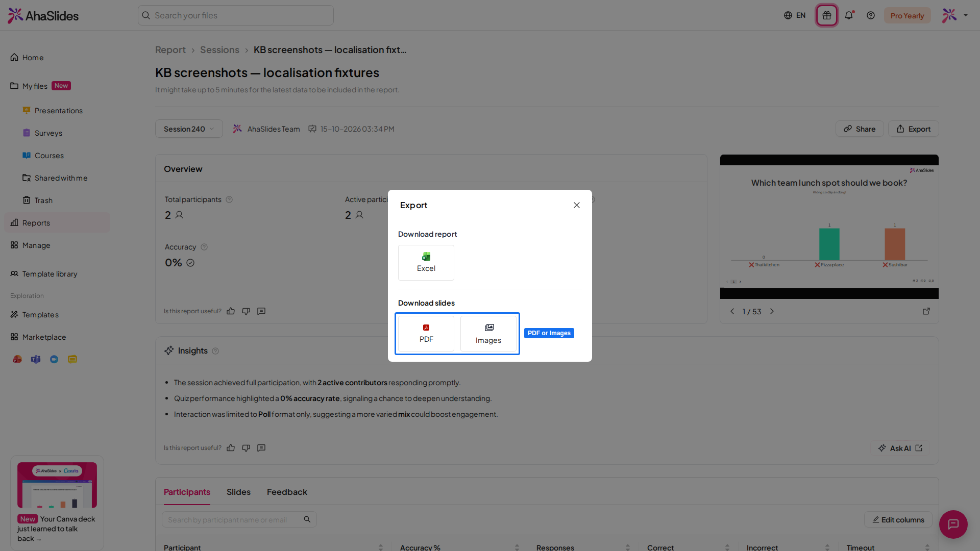The width and height of the screenshot is (980, 551).
Task: Select the Participants tab
Action: (187, 492)
